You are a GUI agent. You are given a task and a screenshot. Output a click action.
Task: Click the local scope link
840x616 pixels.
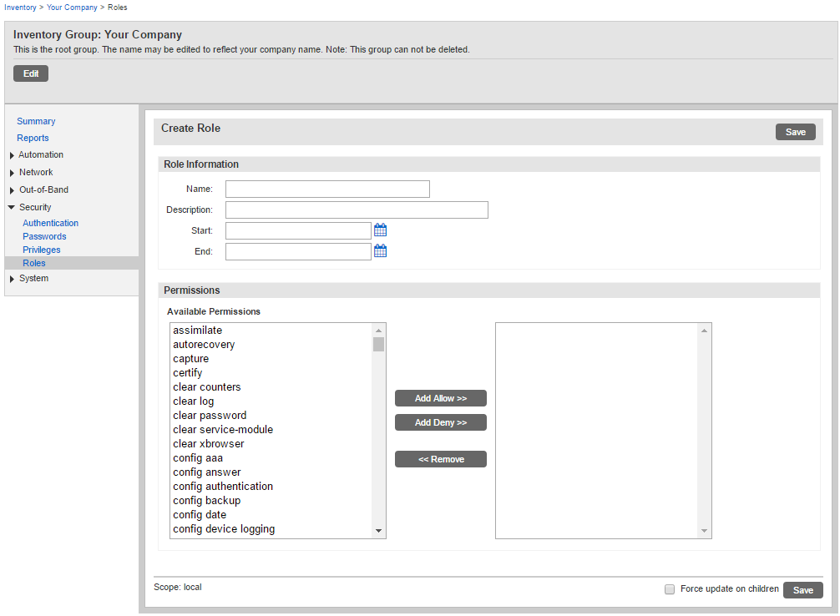192,587
